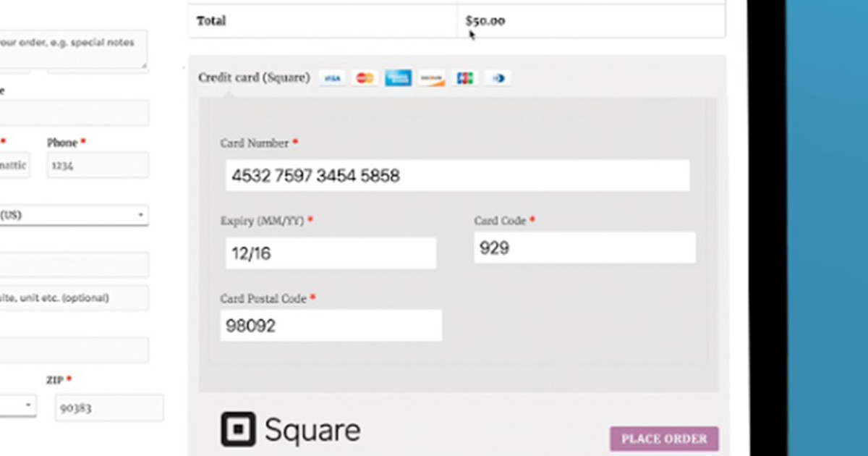
Task: Open the state dropdown beside the ZIP field
Action: click(x=18, y=405)
